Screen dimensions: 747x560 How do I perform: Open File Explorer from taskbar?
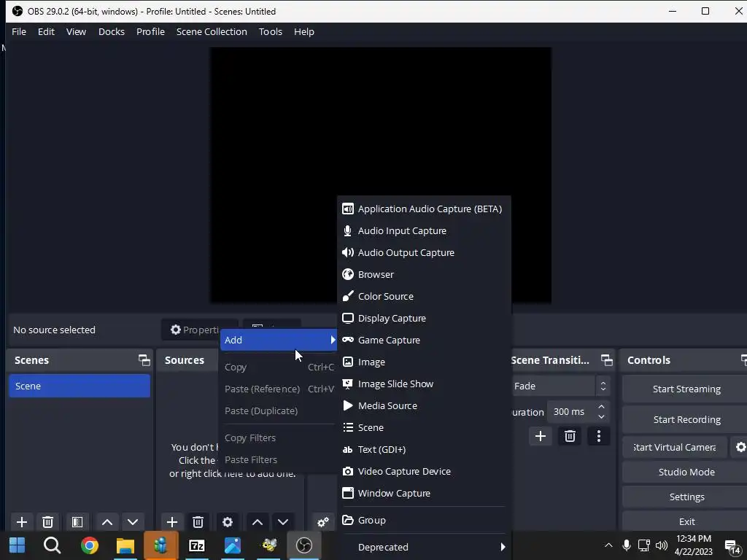125,545
